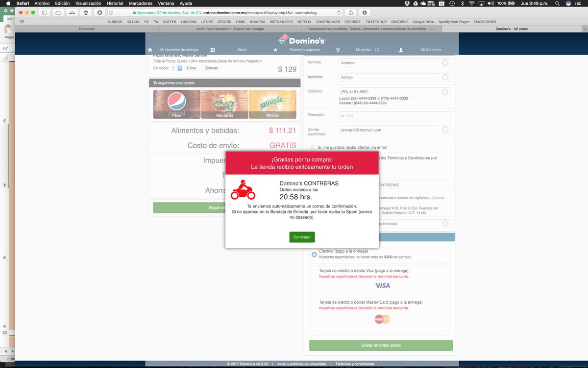Open iCloud tabs cloud icon
Image resolution: width=588 pixels, height=368 pixels.
58,12
